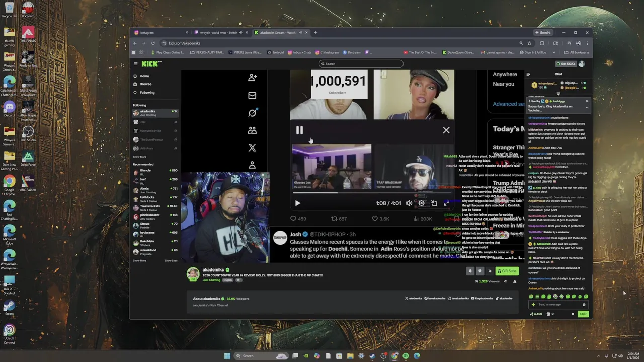Open the tweet views stat 203K
Screen dimensions: 644x362
coord(423,219)
